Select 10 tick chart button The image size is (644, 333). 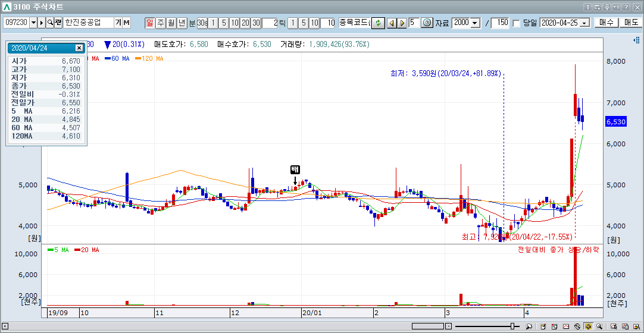pos(314,23)
